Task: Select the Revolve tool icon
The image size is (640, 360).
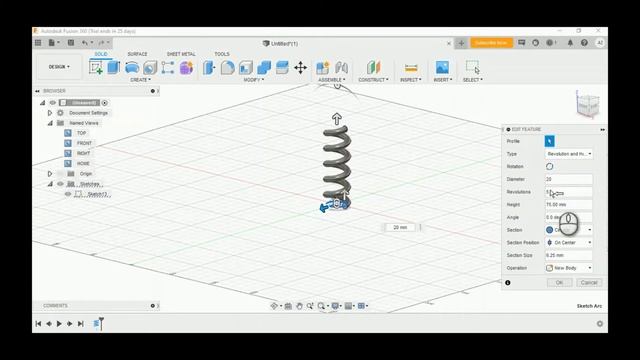Action: click(132, 67)
